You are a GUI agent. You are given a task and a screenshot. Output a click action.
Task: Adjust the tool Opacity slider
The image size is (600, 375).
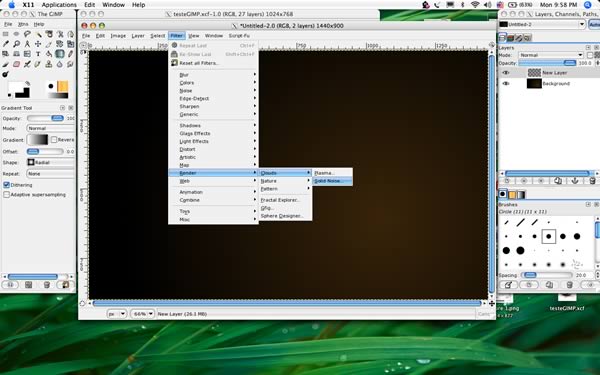click(x=45, y=118)
